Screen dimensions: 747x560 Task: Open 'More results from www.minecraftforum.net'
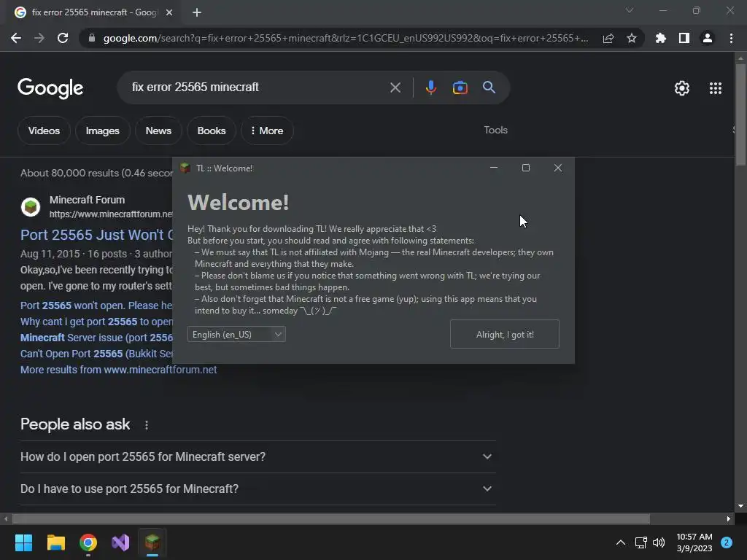[119, 370]
